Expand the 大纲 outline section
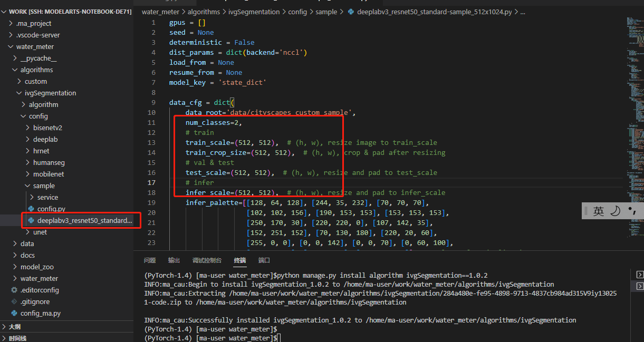This screenshot has height=342, width=644. 4,327
